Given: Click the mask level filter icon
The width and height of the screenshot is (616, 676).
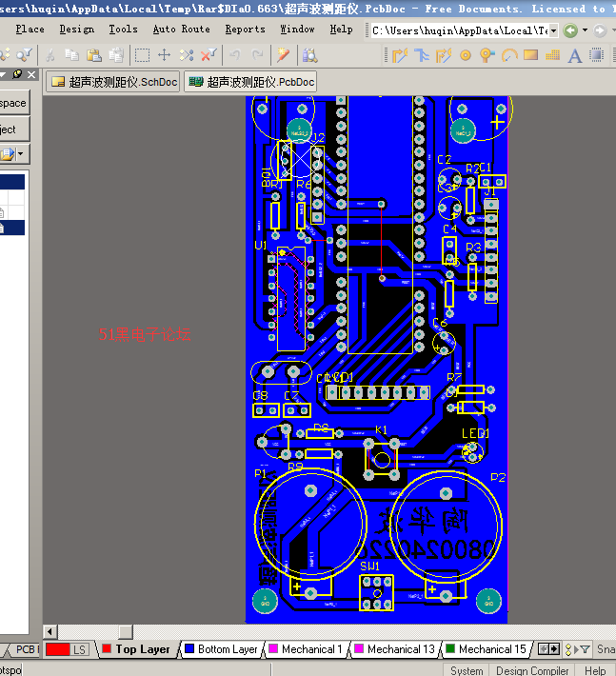Looking at the screenshot, I should coord(585,649).
